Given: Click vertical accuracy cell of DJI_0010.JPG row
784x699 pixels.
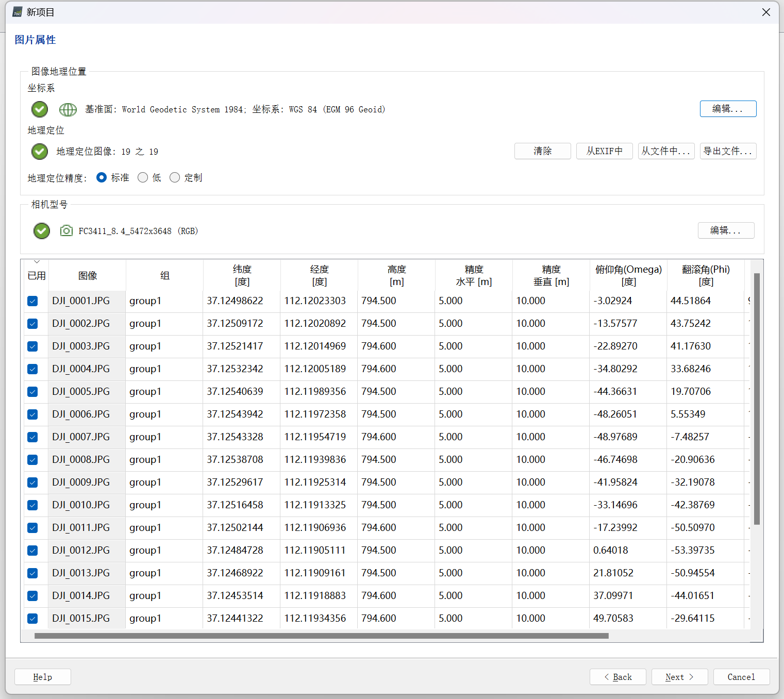Looking at the screenshot, I should [551, 505].
